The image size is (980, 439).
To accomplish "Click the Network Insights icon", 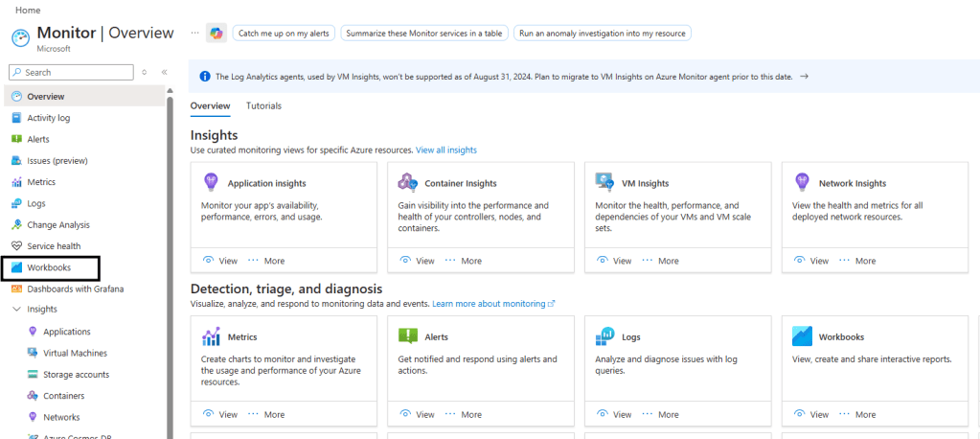I will pyautogui.click(x=802, y=182).
